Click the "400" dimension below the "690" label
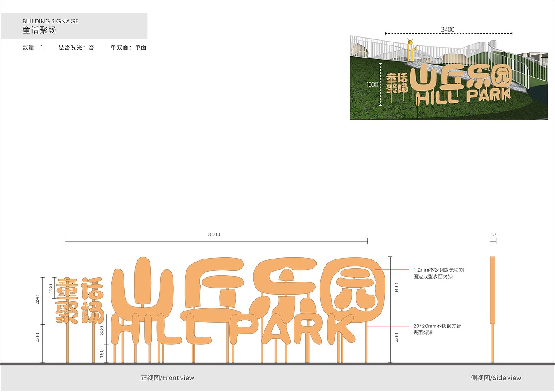555x392 pixels. pos(396,337)
